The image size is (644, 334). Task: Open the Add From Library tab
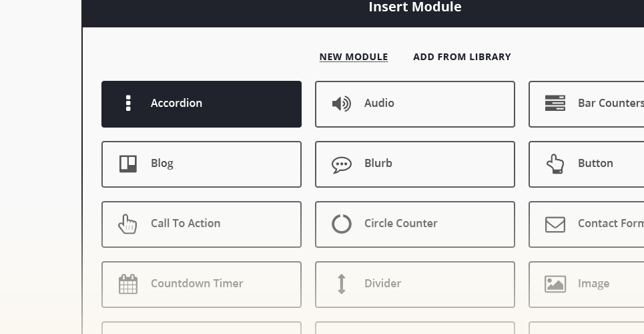(x=462, y=57)
